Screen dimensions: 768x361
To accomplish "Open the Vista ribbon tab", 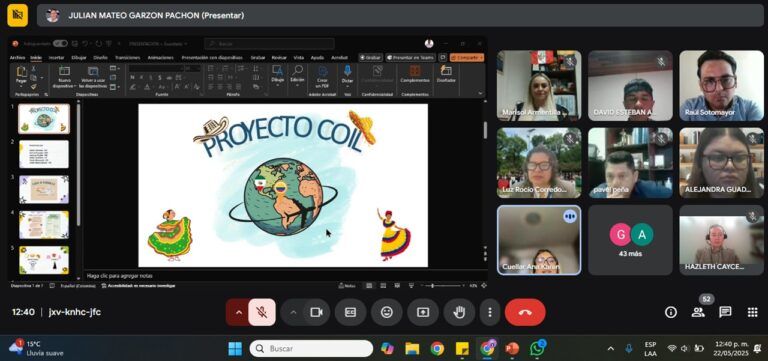I will [299, 58].
